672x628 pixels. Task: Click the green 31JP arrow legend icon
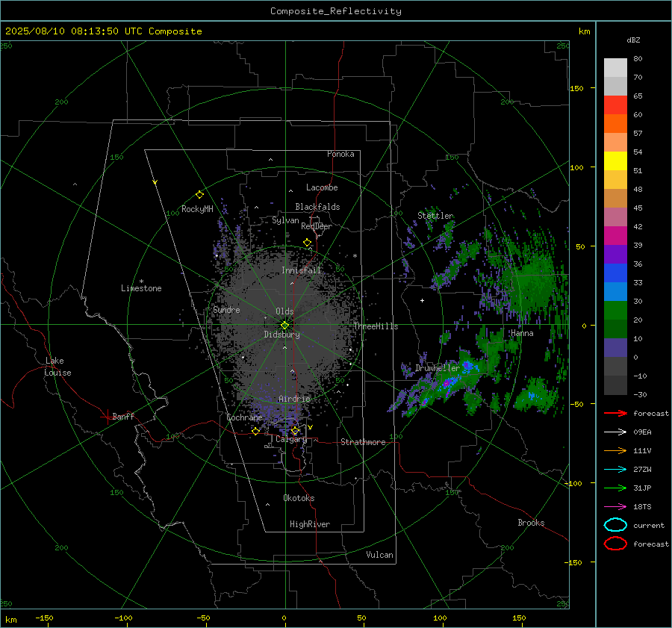point(615,488)
